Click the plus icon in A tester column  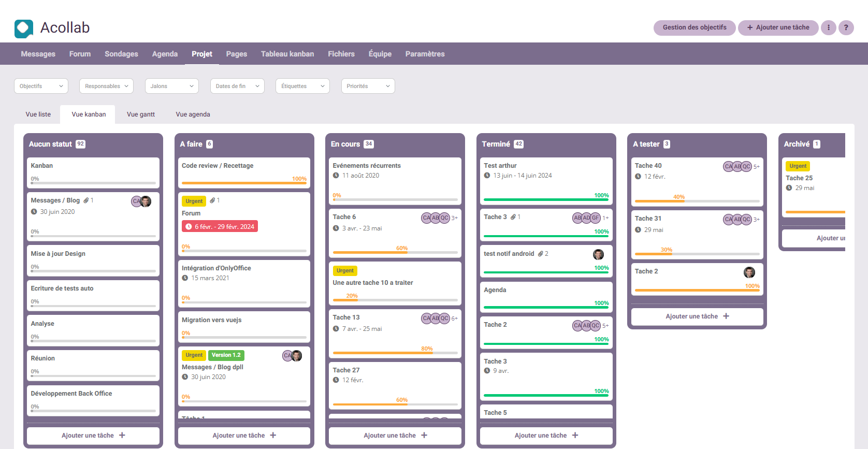(726, 316)
